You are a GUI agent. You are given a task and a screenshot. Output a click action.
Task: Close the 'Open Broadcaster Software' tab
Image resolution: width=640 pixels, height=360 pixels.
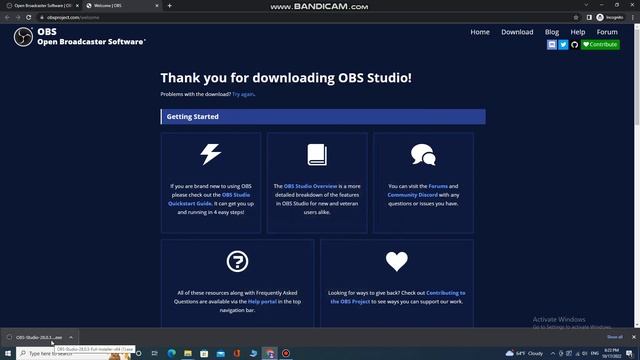77,6
